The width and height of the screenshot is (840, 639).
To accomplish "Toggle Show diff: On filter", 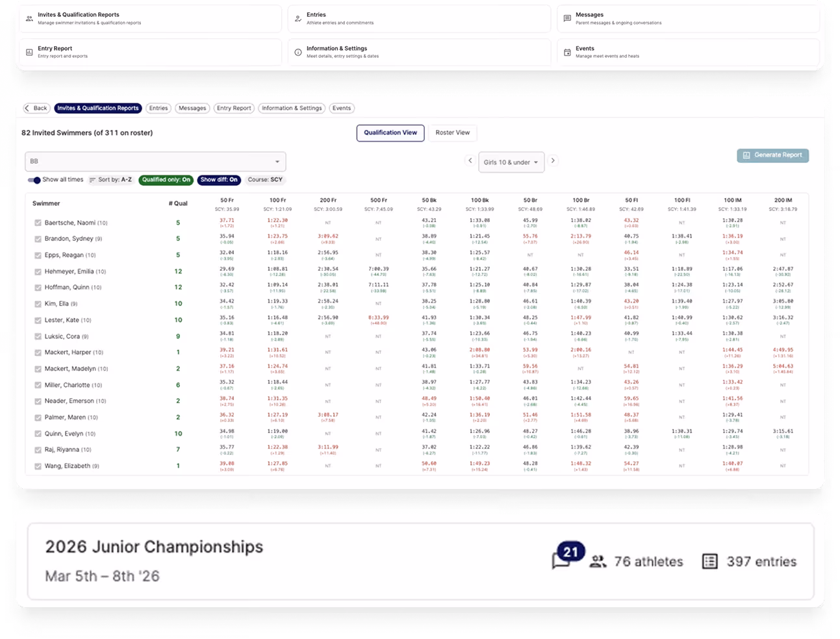I will coord(219,180).
